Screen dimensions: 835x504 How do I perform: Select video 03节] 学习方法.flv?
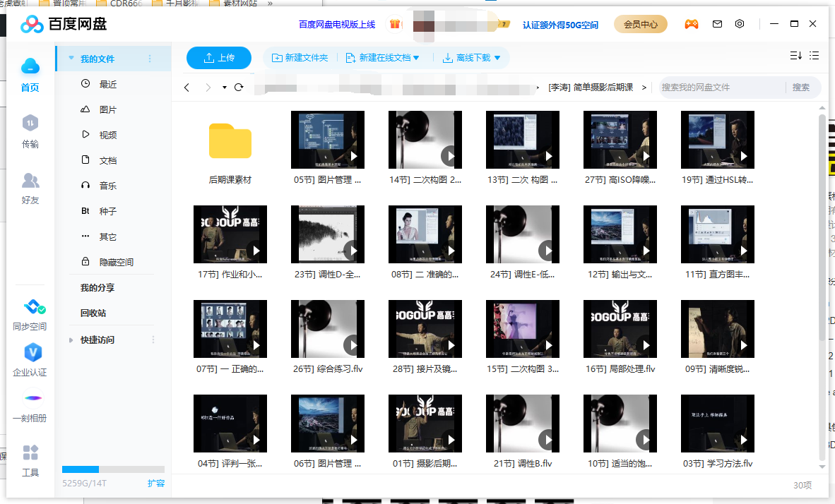tap(717, 424)
